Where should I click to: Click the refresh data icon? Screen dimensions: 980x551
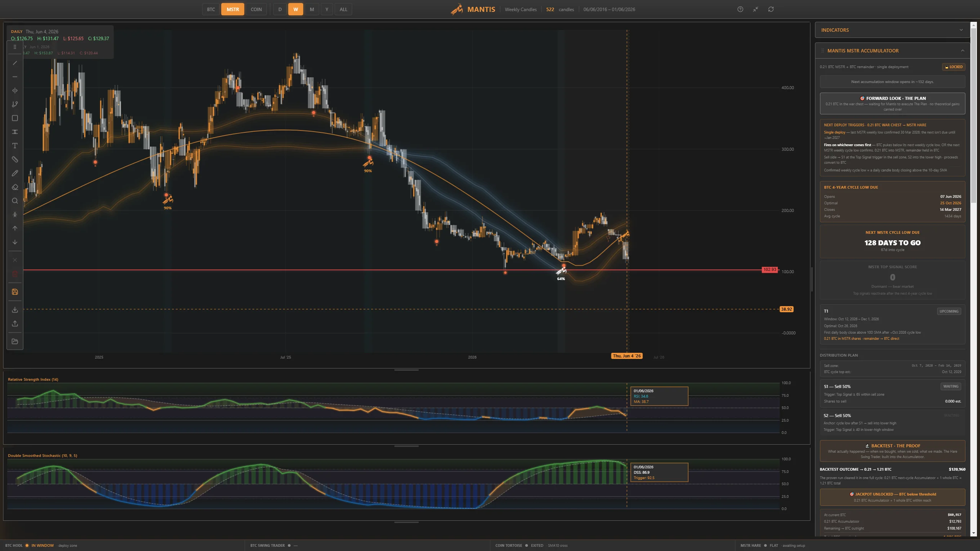pos(771,9)
